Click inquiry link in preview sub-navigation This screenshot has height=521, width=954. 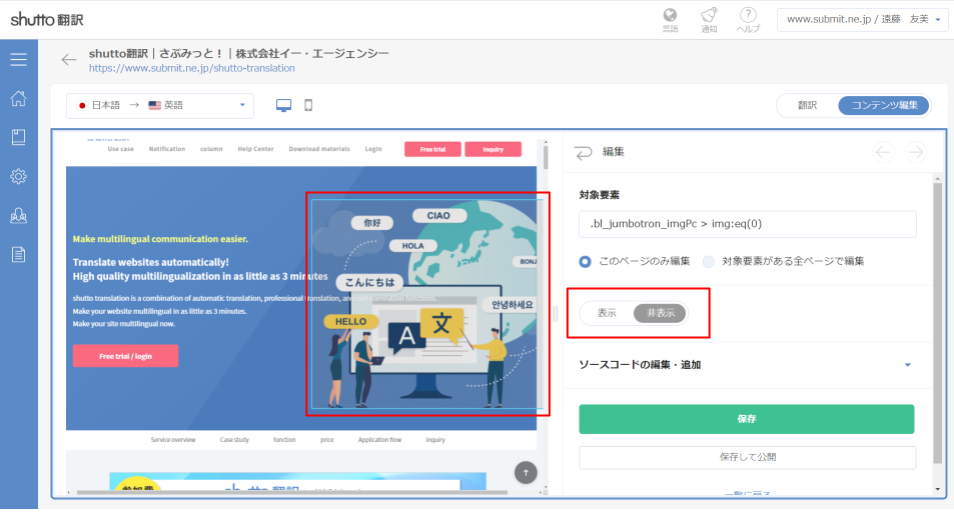coord(435,439)
